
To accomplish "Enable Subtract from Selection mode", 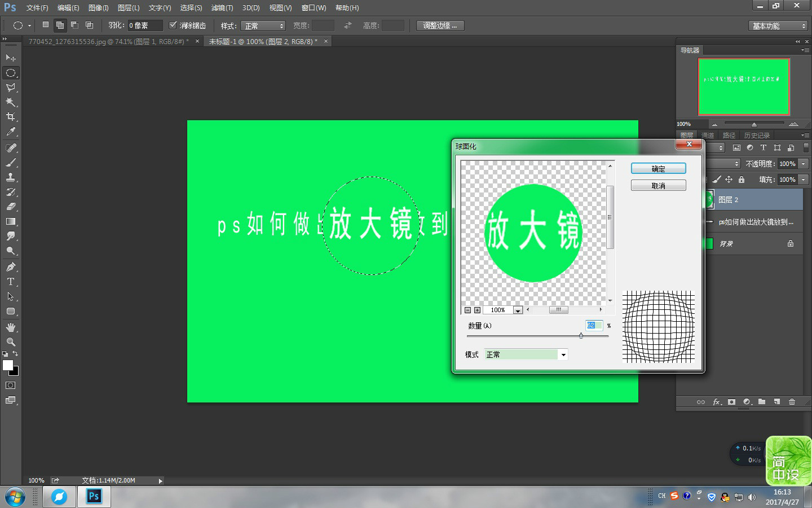I will coord(74,25).
